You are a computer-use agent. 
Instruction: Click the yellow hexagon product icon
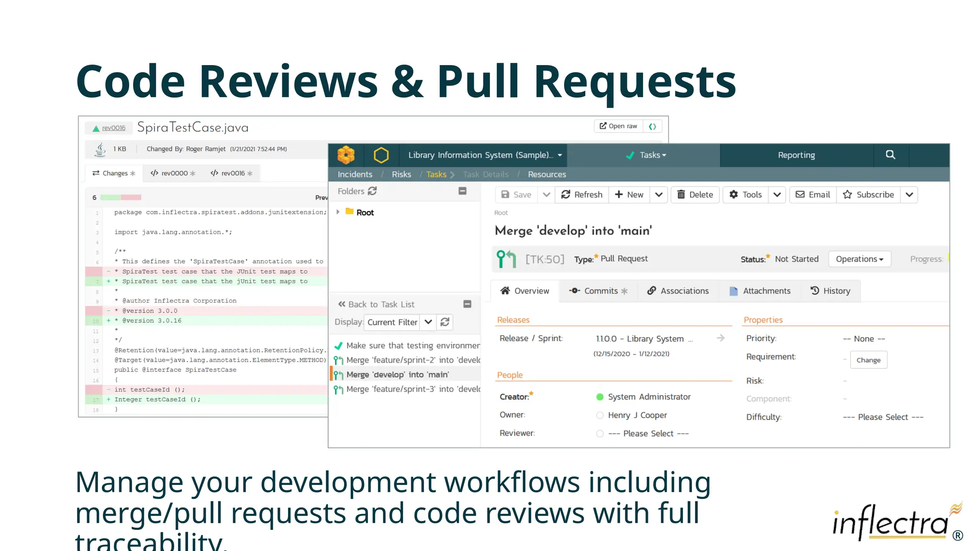point(381,155)
